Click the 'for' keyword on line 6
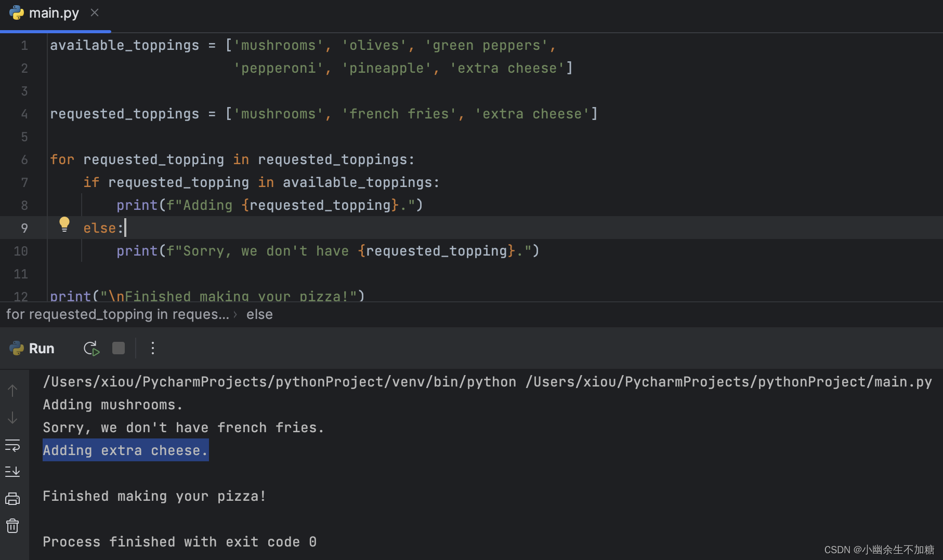Image resolution: width=943 pixels, height=560 pixels. [x=62, y=160]
